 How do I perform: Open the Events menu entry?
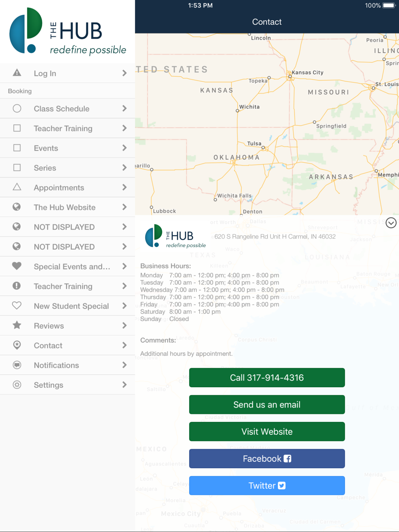pos(67,148)
